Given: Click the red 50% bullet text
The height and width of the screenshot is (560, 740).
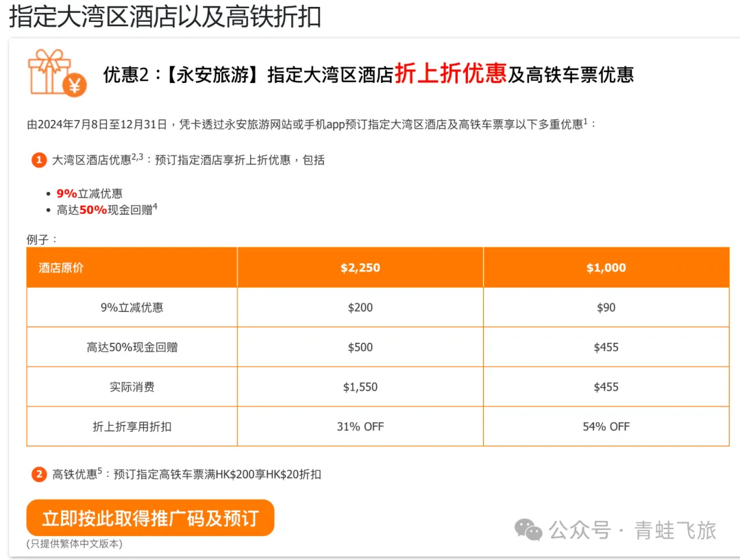Looking at the screenshot, I should point(93,210).
